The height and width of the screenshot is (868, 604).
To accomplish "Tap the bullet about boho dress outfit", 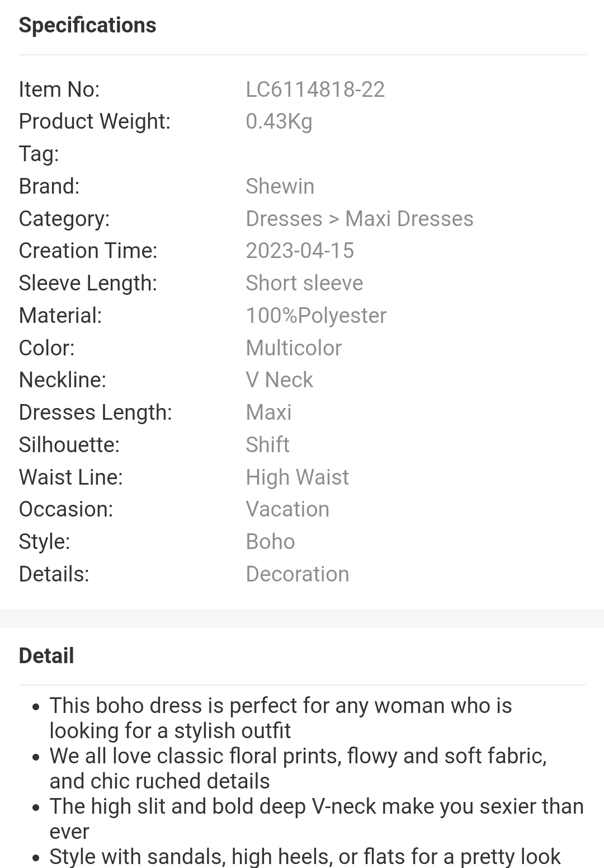I will (281, 718).
